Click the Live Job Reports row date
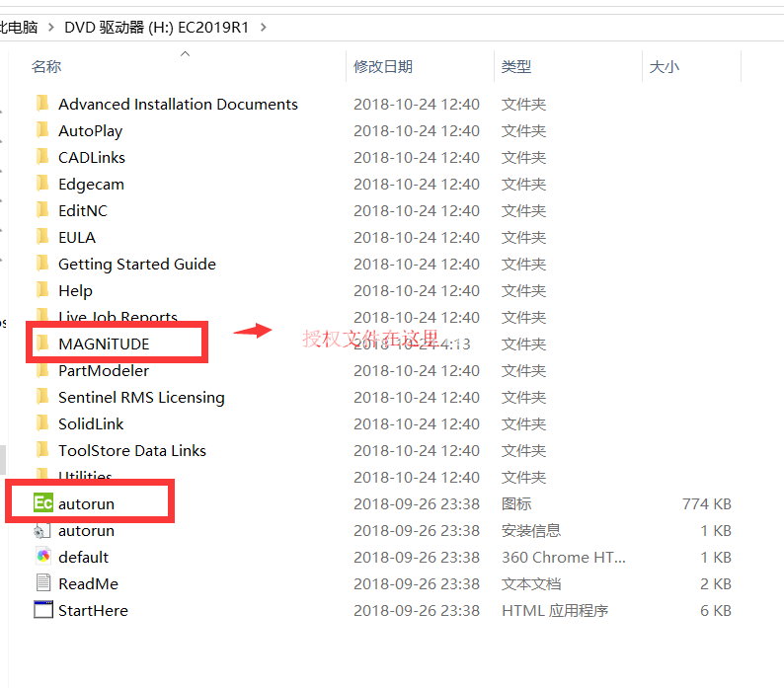 (417, 318)
